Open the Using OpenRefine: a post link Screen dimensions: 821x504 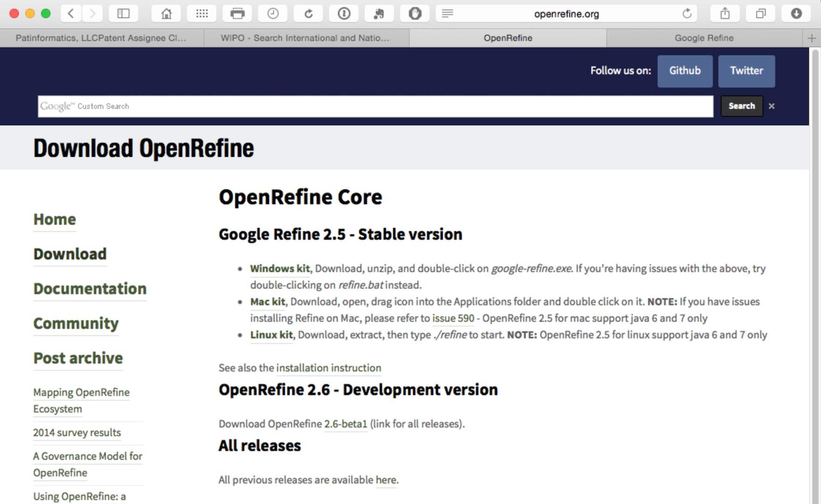79,497
